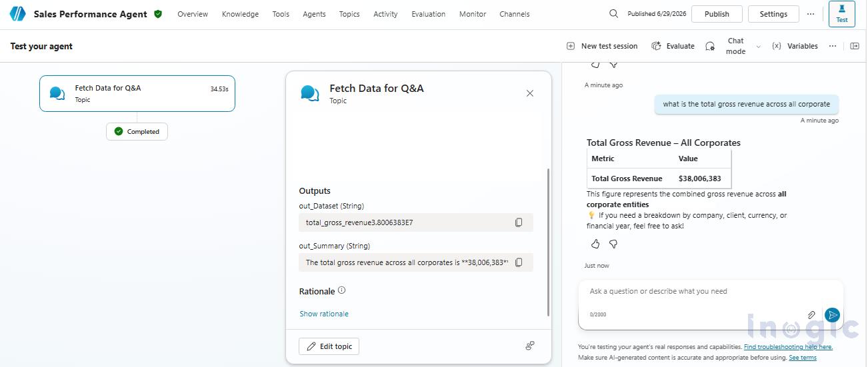Select the Fetch Data for Q&A map node
Image resolution: width=868 pixels, height=367 pixels.
point(137,93)
